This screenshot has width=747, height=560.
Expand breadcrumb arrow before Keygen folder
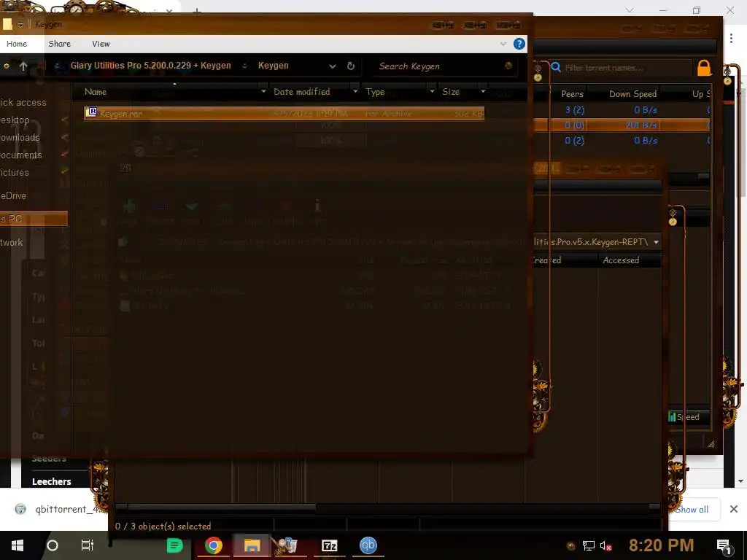tap(244, 66)
